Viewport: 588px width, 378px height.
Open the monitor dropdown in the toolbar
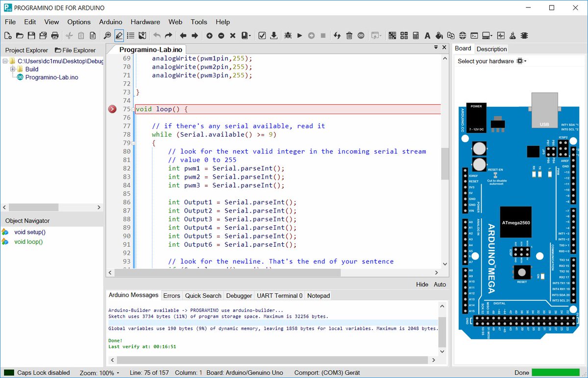[x=488, y=35]
